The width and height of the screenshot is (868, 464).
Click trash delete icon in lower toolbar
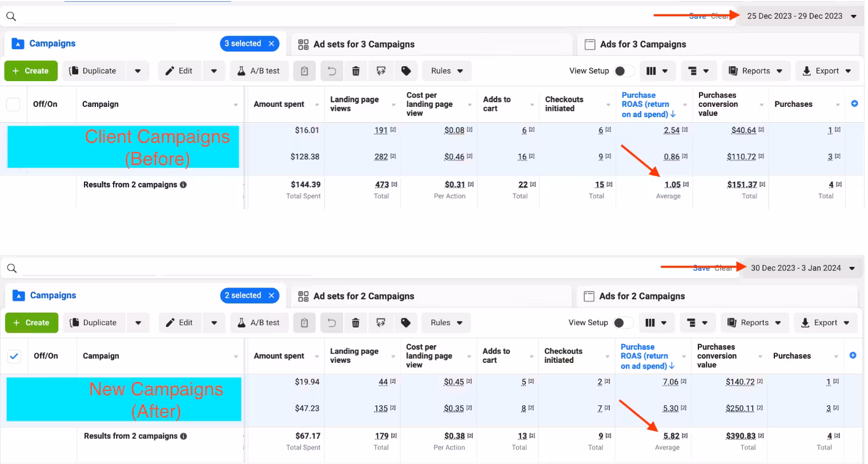(356, 323)
